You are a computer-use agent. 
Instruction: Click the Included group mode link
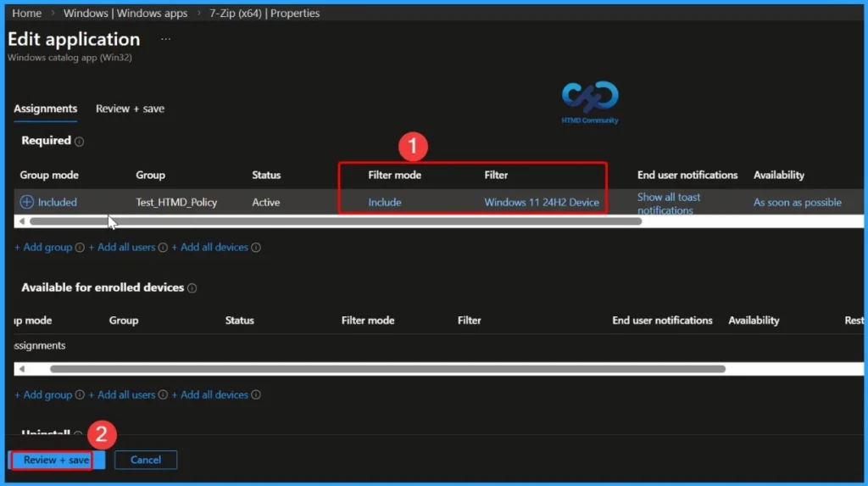57,202
